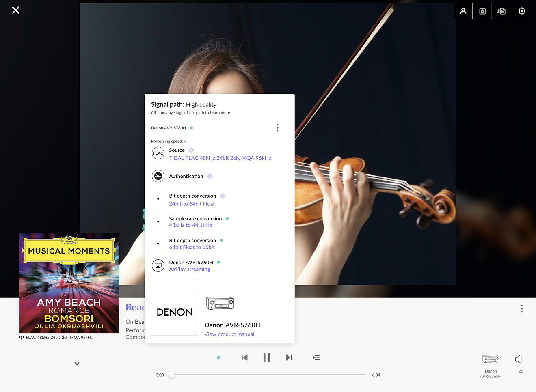
Task: Open Denon AVR-S760H zone selector
Action: (491, 366)
